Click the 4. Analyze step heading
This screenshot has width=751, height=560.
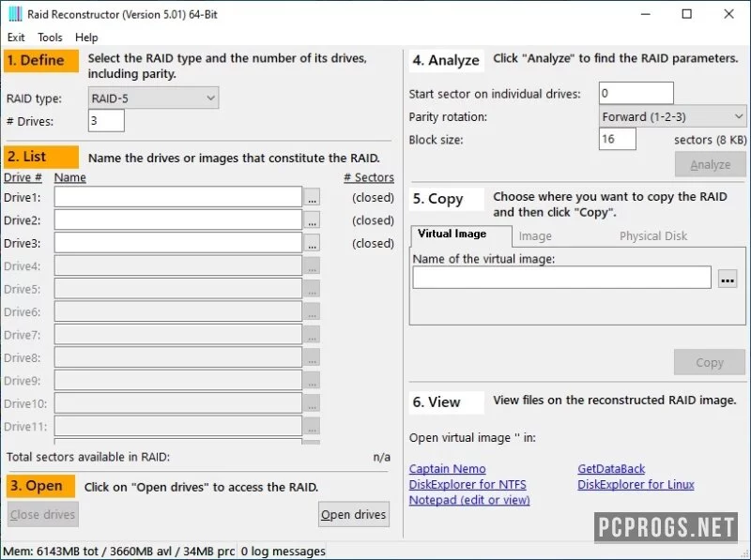pos(446,60)
